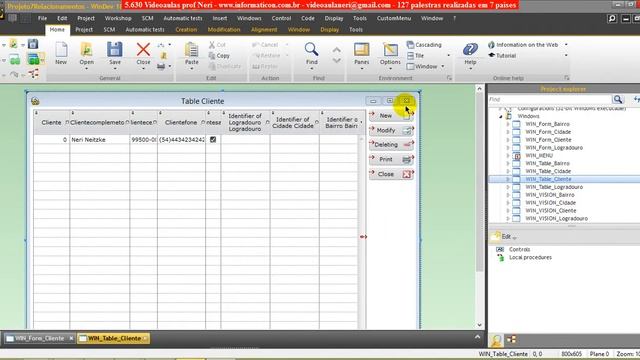The image size is (640, 360).
Task: Open the Edit dropdown in explorer lower pane
Action: [x=514, y=237]
